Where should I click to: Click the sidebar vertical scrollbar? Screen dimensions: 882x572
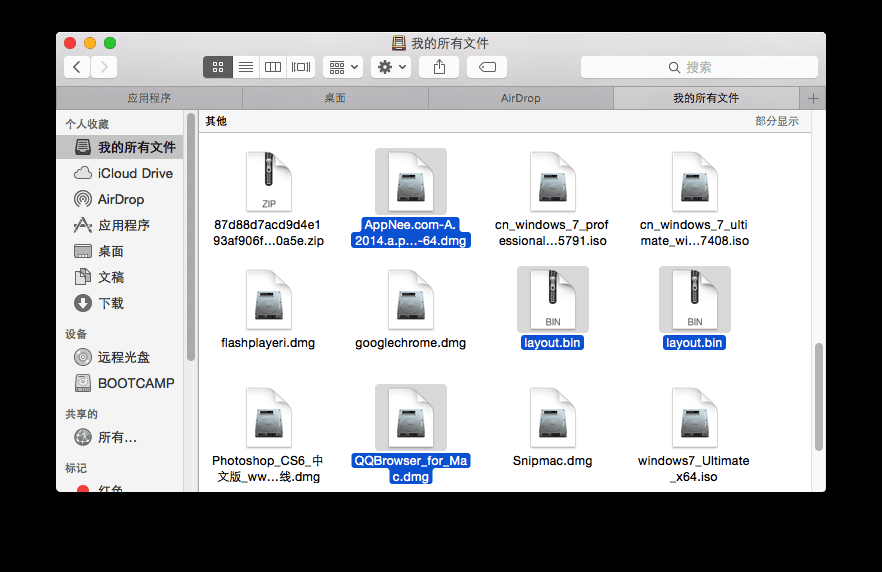(x=191, y=236)
